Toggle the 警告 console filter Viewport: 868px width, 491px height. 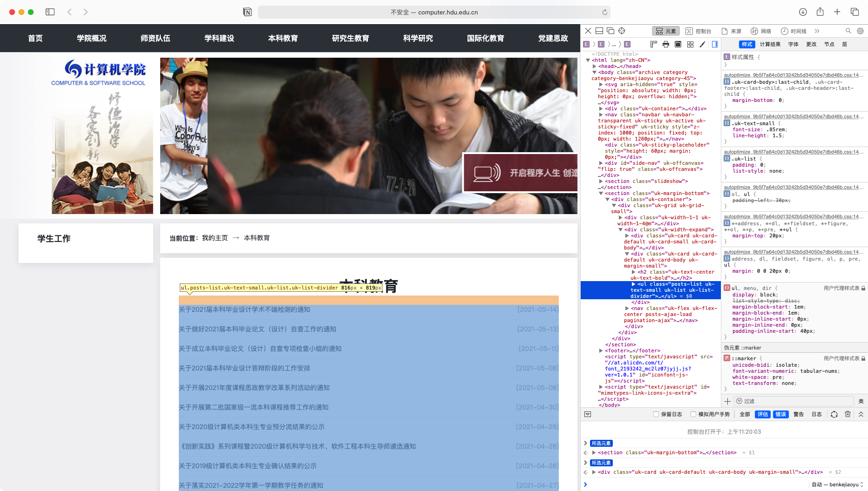799,414
